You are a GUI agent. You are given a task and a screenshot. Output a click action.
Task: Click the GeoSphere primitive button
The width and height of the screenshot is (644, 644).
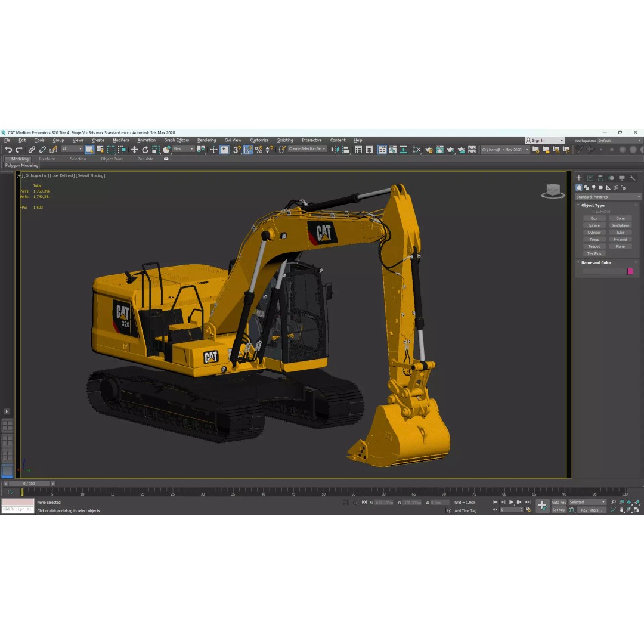(620, 225)
